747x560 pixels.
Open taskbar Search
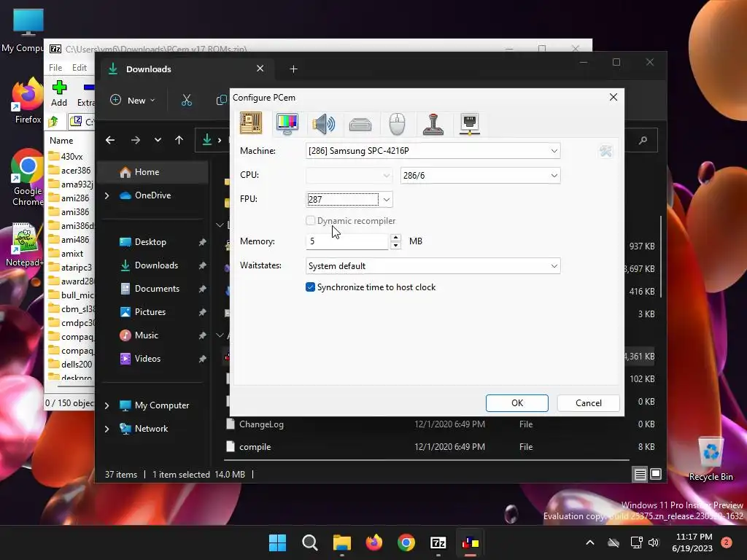click(x=309, y=542)
